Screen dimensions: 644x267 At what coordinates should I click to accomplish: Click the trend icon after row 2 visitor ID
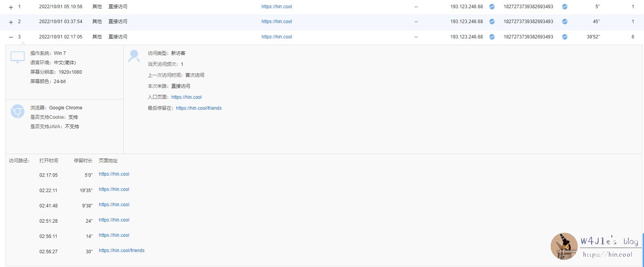coord(565,22)
